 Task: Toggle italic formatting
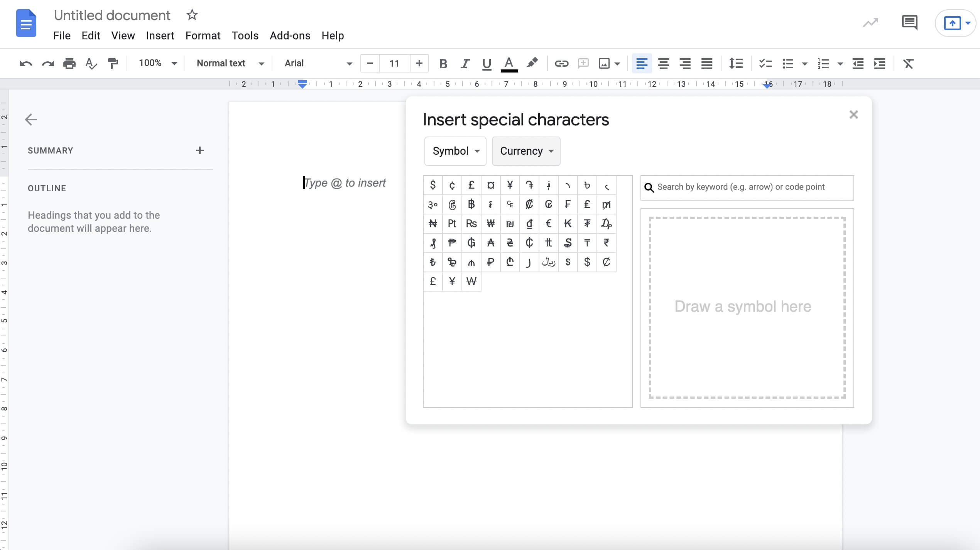(x=465, y=63)
